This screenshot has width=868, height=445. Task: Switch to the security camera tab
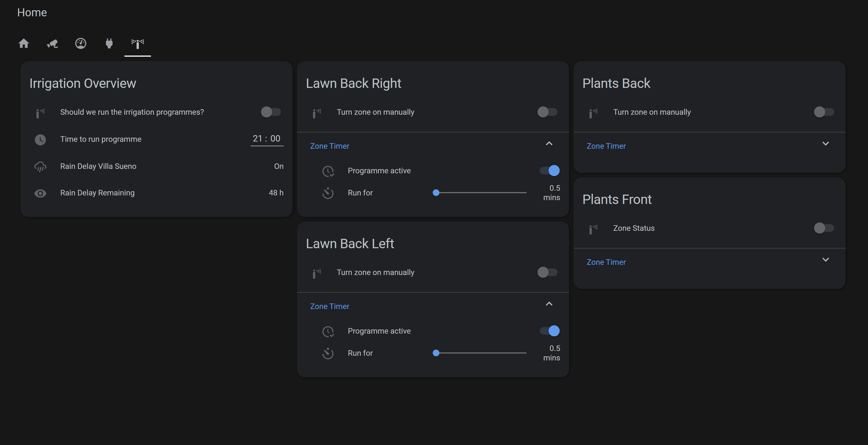52,43
